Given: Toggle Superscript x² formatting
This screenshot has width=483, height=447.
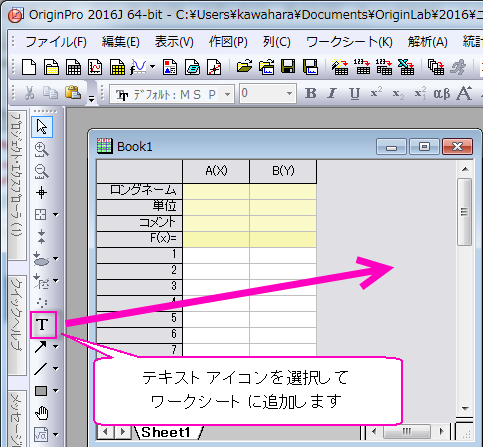Looking at the screenshot, I should click(376, 93).
